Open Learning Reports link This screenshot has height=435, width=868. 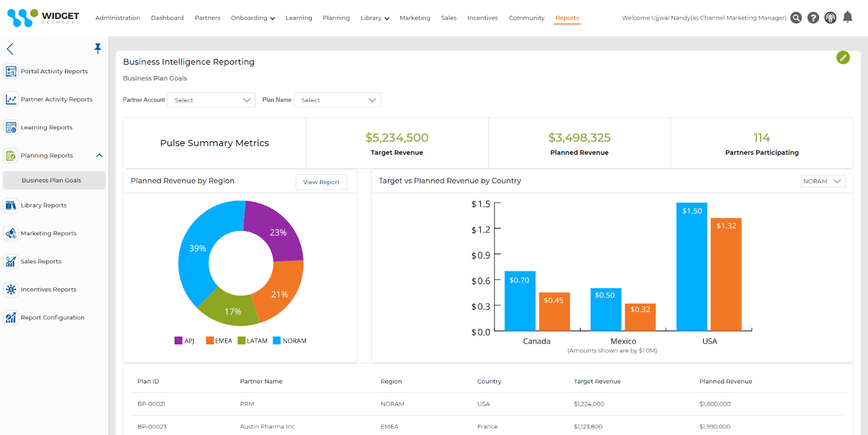(x=47, y=128)
